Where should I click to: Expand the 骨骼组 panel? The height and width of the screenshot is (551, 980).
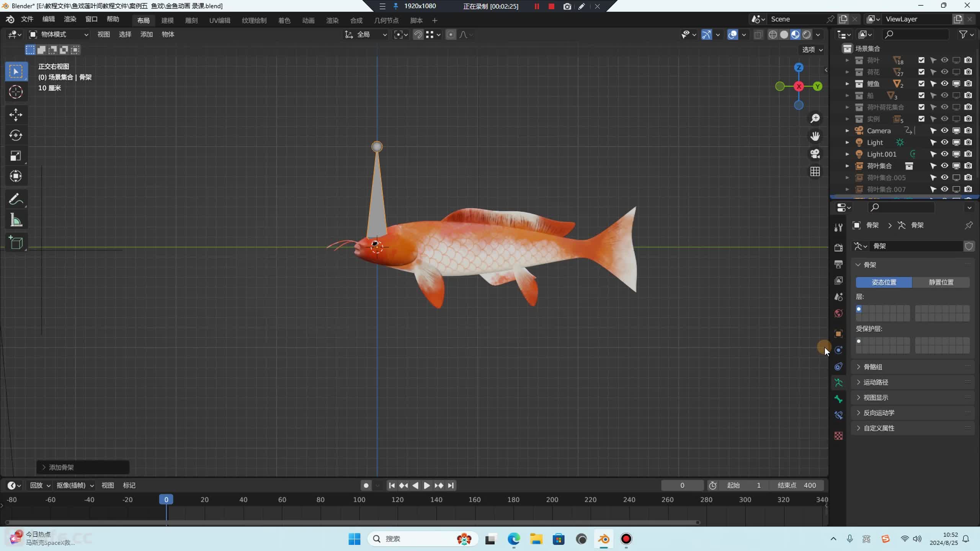click(x=913, y=367)
